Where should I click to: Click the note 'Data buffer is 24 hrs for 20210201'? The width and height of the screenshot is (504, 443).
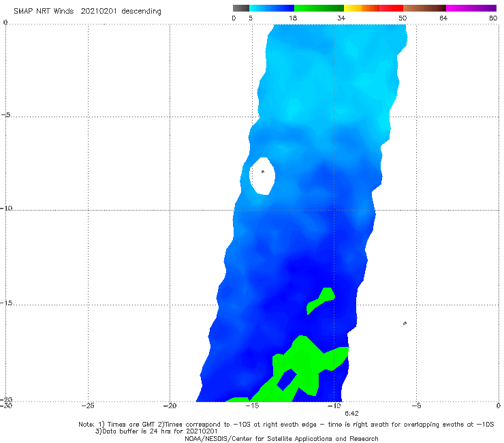click(x=156, y=431)
